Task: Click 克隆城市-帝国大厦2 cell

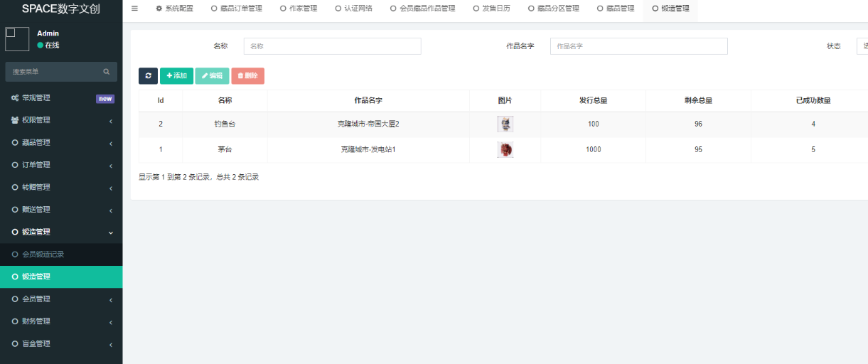Action: [368, 124]
